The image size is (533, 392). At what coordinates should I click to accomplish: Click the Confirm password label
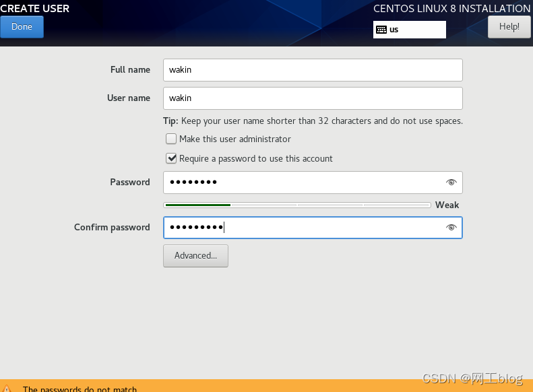point(112,227)
